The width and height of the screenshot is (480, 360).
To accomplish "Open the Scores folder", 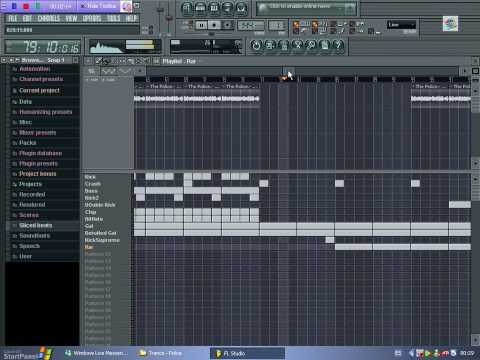I will (29, 215).
